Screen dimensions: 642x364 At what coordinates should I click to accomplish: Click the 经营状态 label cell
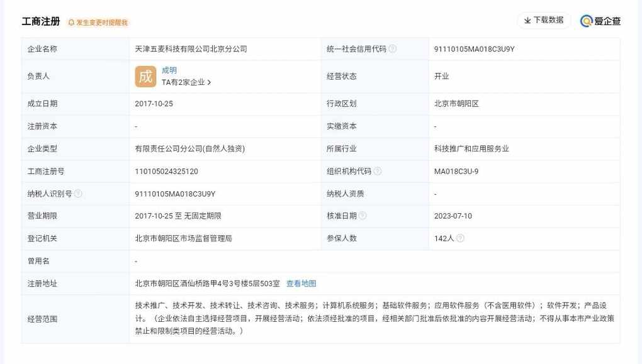[x=374, y=77]
